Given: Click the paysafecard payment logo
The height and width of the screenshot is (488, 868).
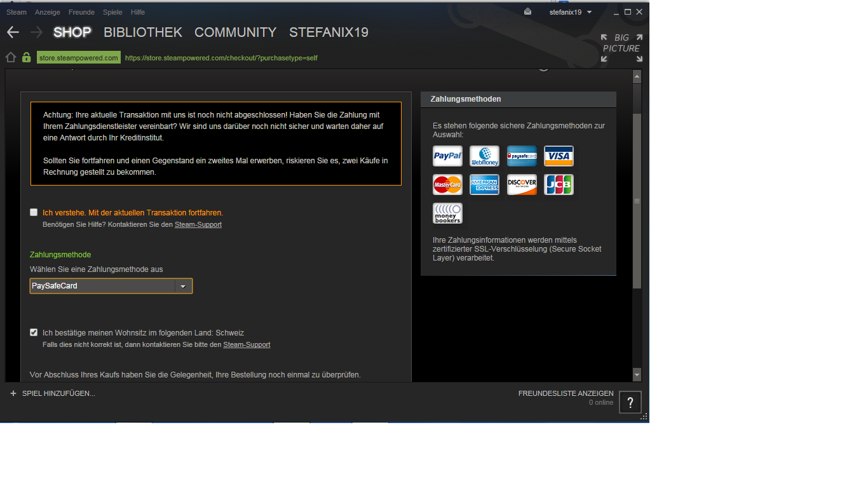Looking at the screenshot, I should [522, 156].
